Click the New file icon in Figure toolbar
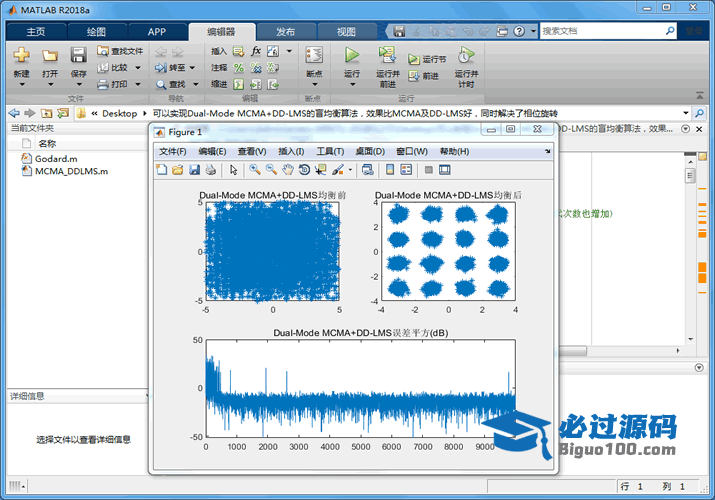The width and height of the screenshot is (715, 500). 162,170
